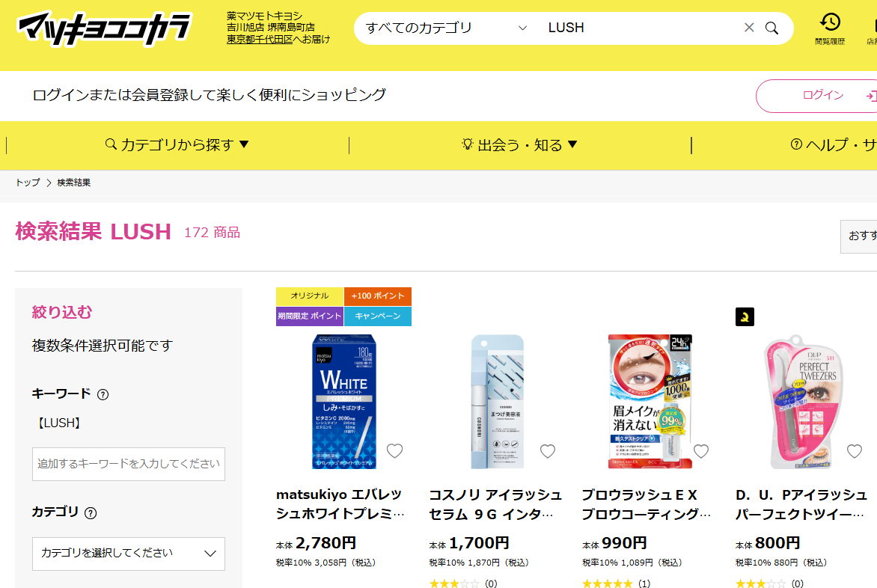Open the matsukiyo White product image
The width and height of the screenshot is (877, 588).
(x=344, y=402)
